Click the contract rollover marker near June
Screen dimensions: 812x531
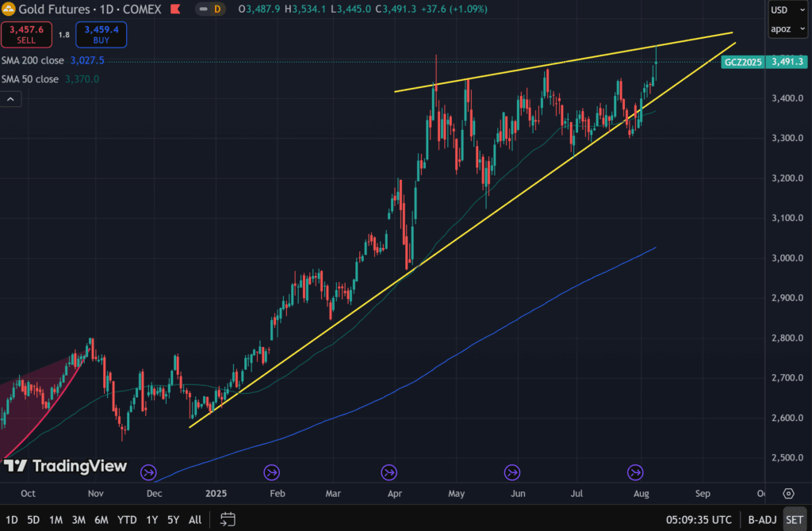(x=512, y=472)
